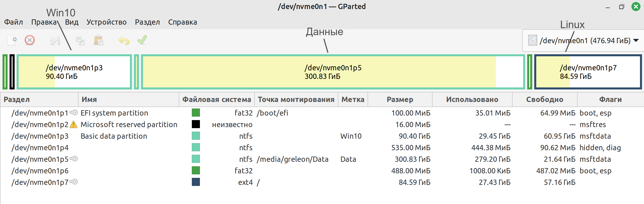This screenshot has width=644, height=204.
Task: Click the New partition toolbar icon
Action: [x=12, y=40]
